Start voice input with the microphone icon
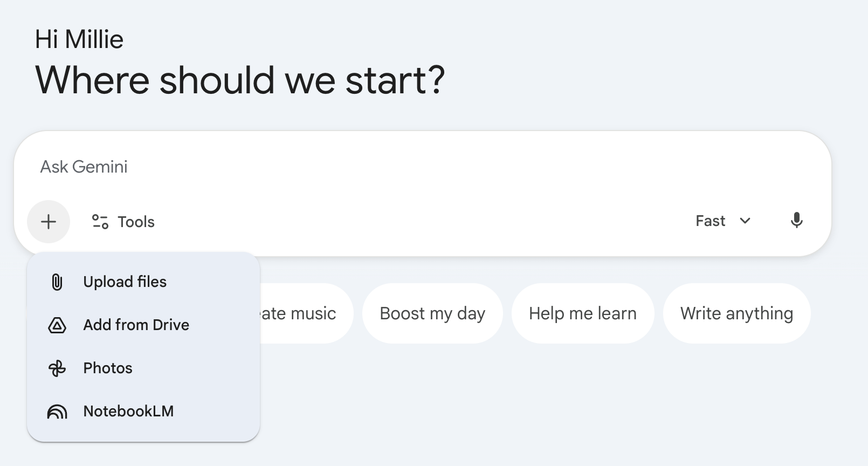Image resolution: width=868 pixels, height=466 pixels. pyautogui.click(x=796, y=221)
